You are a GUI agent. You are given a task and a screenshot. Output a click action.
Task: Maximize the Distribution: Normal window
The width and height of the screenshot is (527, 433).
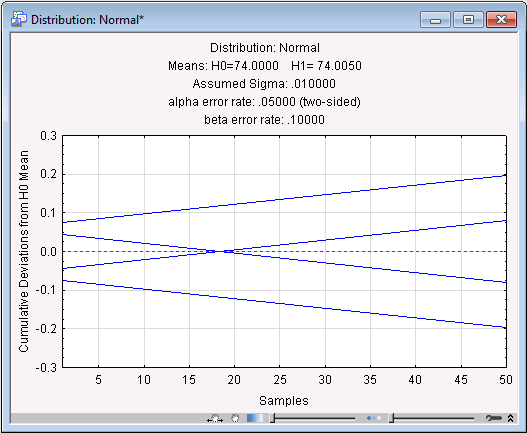pyautogui.click(x=468, y=19)
